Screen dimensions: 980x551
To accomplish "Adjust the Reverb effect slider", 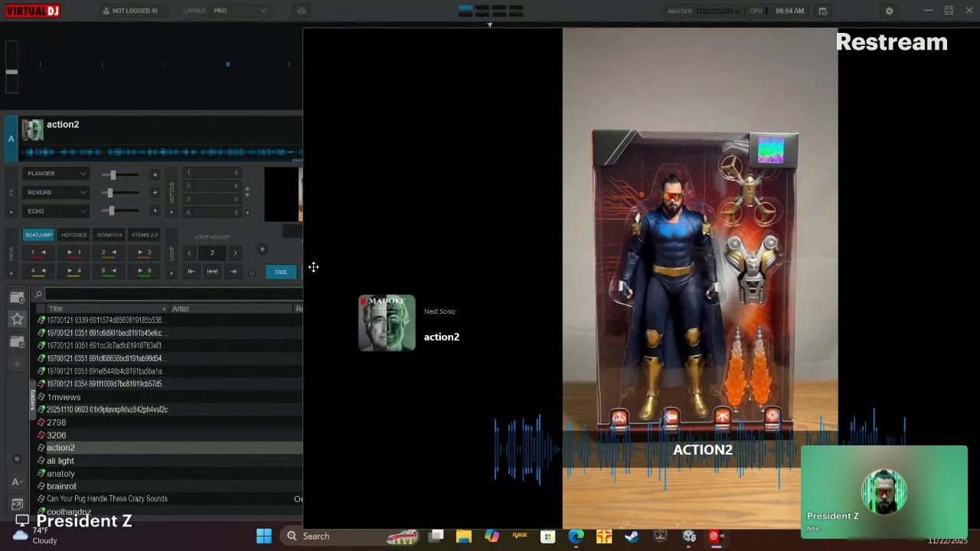I will pyautogui.click(x=121, y=193).
